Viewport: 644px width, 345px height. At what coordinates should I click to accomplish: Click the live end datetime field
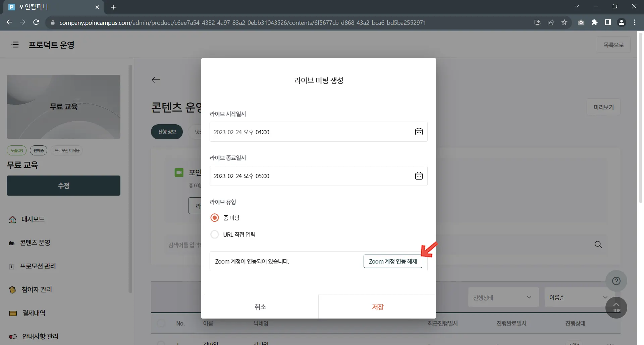[319, 176]
